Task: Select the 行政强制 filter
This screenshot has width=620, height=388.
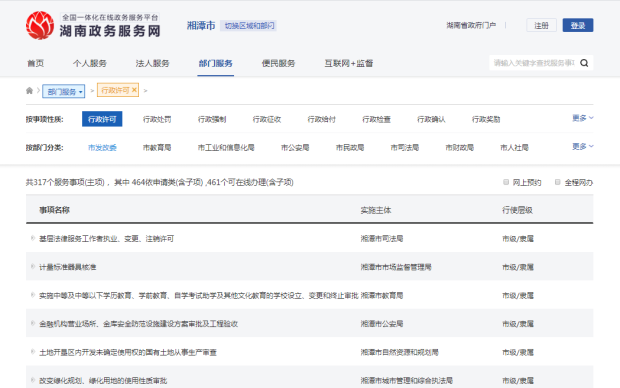Action: [x=212, y=119]
